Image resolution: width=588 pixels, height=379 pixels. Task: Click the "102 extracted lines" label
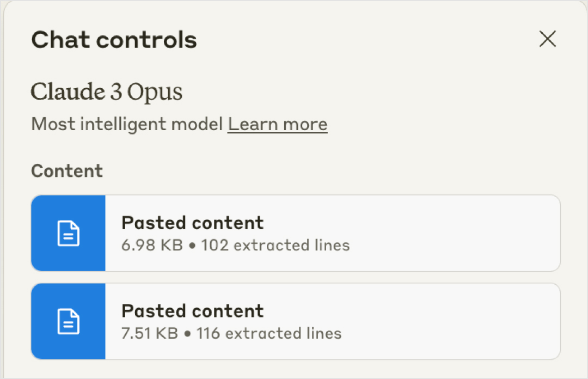tap(275, 245)
